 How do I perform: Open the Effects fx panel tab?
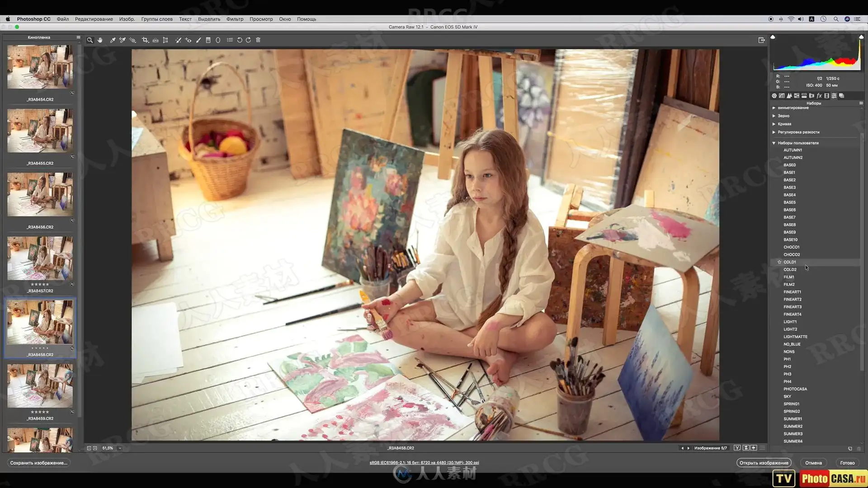coord(819,96)
